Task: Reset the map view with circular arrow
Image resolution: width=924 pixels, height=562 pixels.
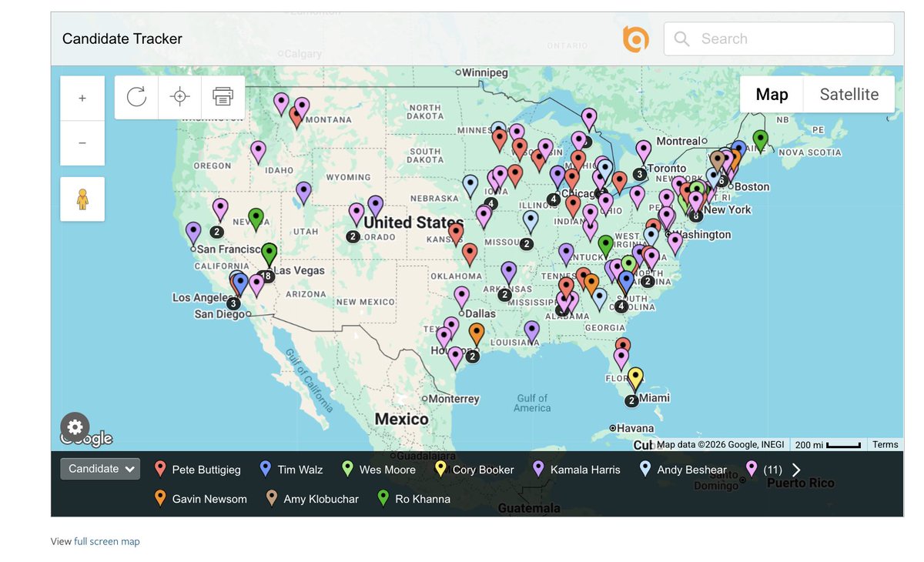Action: [136, 97]
